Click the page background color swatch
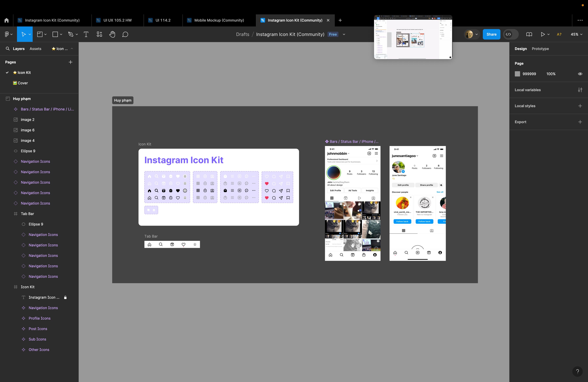 coord(517,74)
